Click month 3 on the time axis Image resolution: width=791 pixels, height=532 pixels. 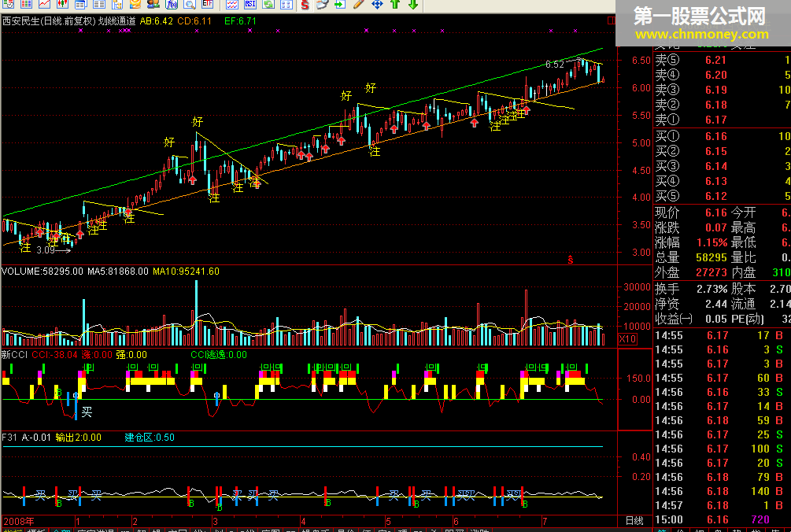tap(216, 521)
